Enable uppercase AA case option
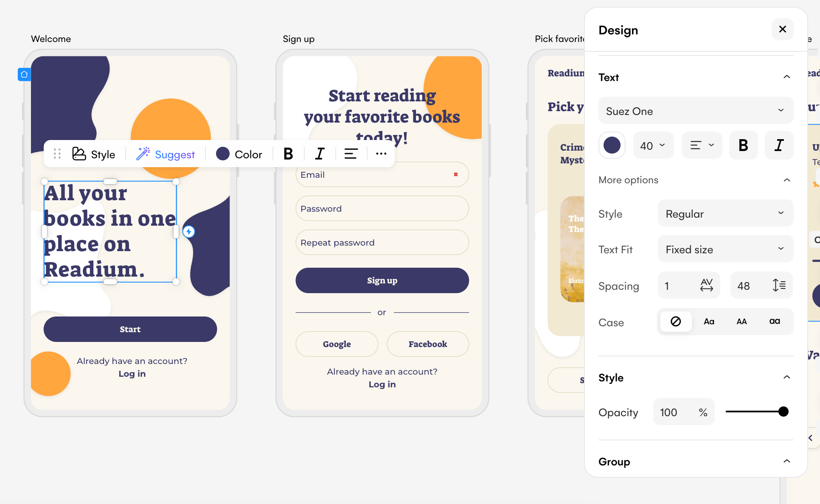 pyautogui.click(x=741, y=321)
